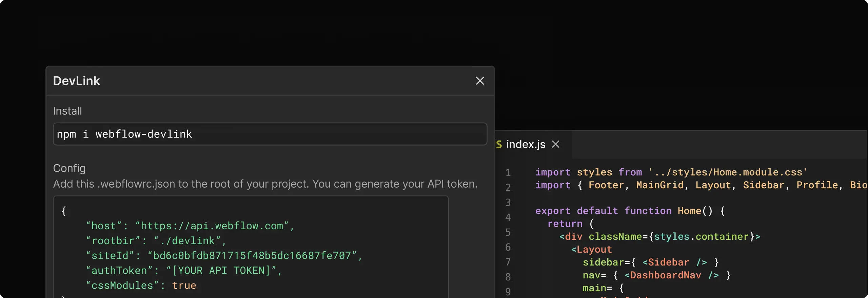
Task: Click the <Layout opening tag line
Action: (x=592, y=249)
